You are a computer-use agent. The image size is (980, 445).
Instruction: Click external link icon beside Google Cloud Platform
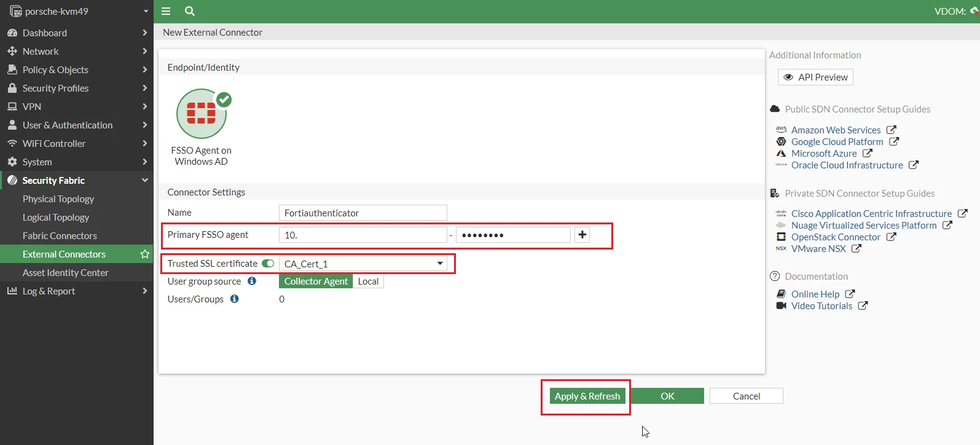click(894, 141)
